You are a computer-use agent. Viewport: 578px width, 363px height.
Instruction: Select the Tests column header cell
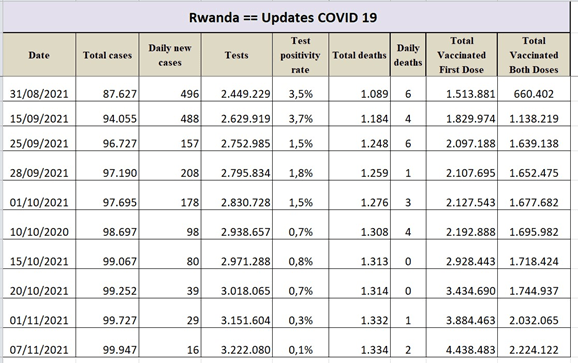pos(237,55)
